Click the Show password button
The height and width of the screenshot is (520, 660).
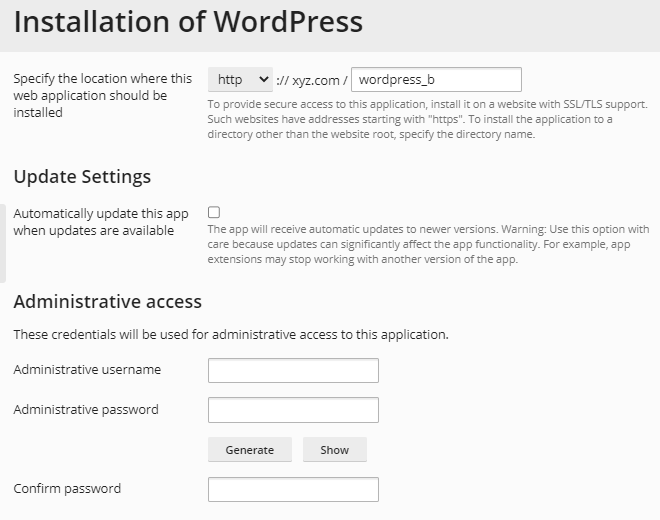335,450
